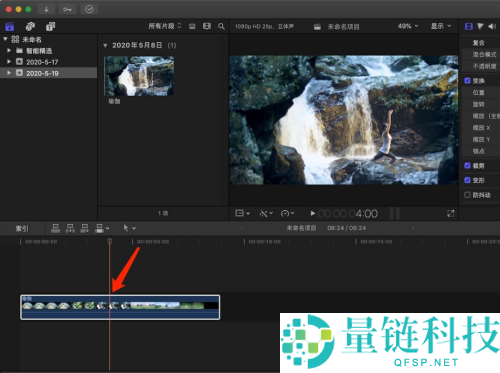This screenshot has height=373, width=500.
Task: Open the select arrow tool menu
Action: 129,228
